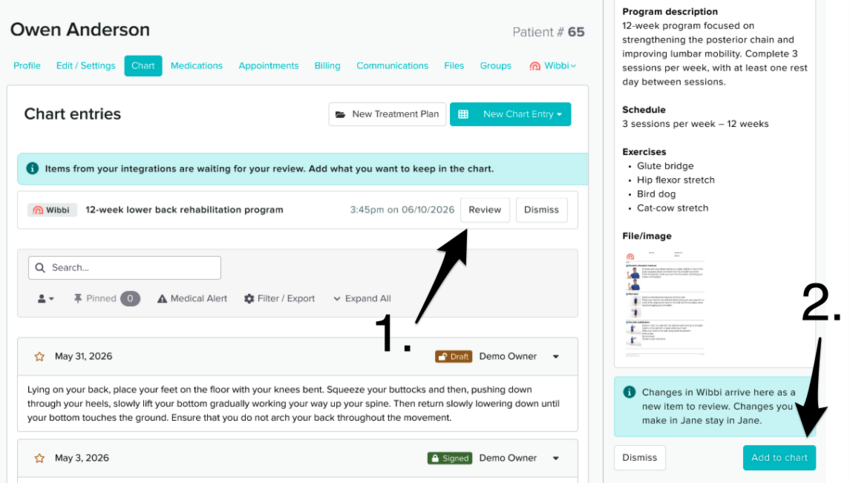Click 'Glute bridge' in Exercises list
Screen dimensions: 850x483
click(665, 166)
